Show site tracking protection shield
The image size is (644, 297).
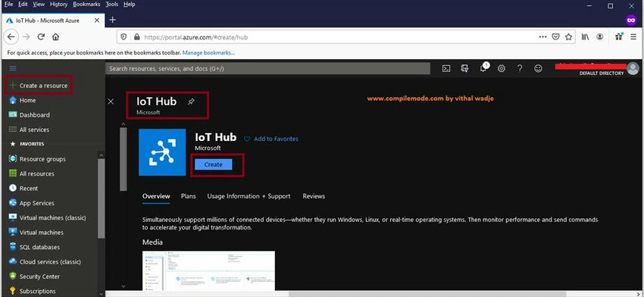pyautogui.click(x=123, y=37)
